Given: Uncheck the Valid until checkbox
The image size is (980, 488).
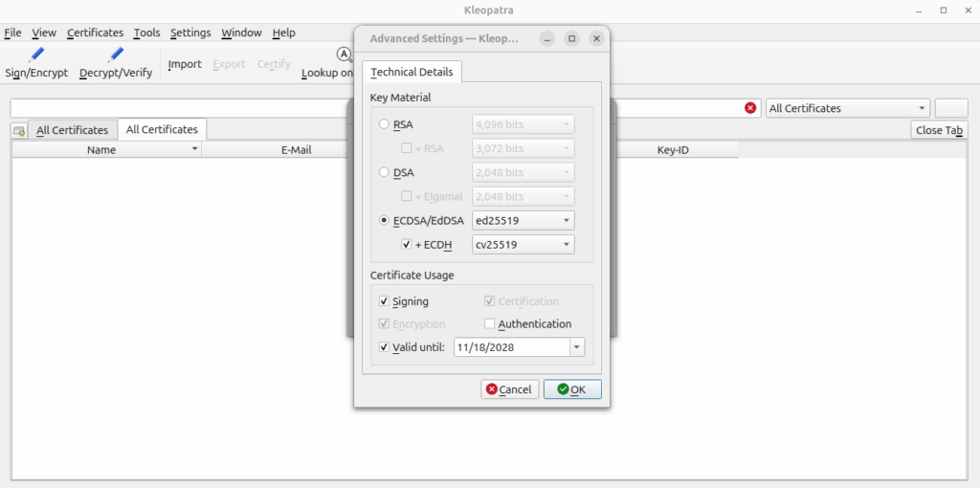Looking at the screenshot, I should (x=385, y=347).
